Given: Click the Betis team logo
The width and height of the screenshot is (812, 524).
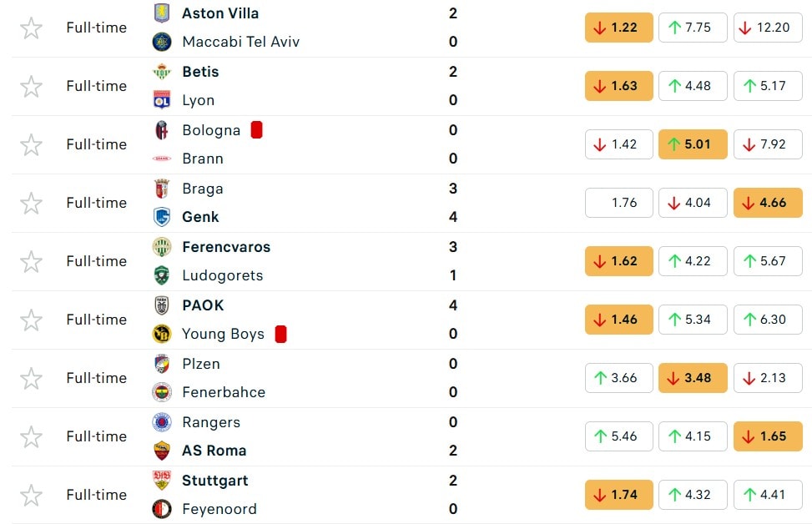Looking at the screenshot, I should pyautogui.click(x=162, y=72).
